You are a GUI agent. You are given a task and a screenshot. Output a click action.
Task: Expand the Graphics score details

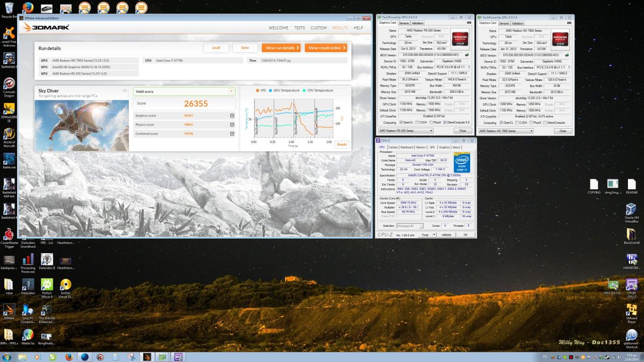232,115
